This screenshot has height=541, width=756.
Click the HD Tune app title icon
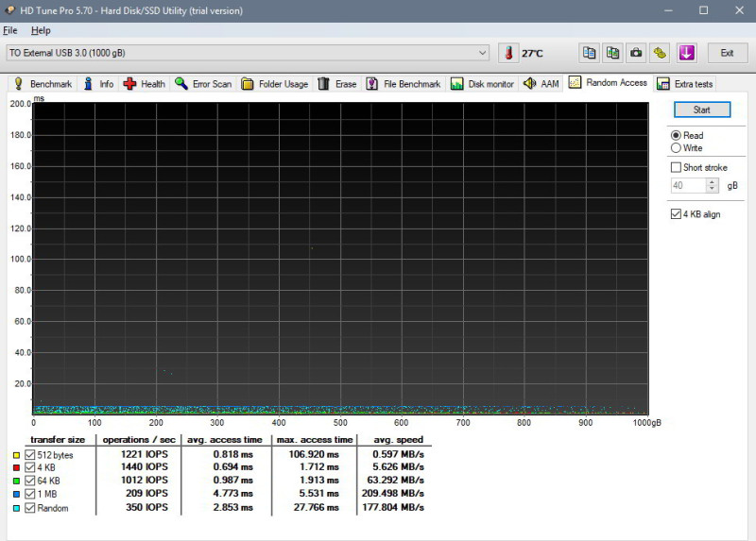pyautogui.click(x=9, y=10)
